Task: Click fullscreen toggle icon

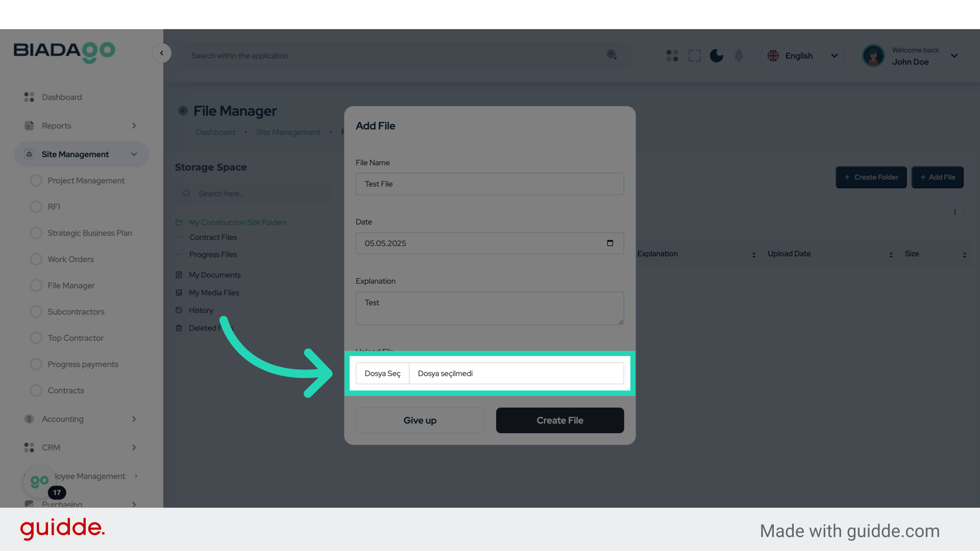Action: tap(694, 56)
